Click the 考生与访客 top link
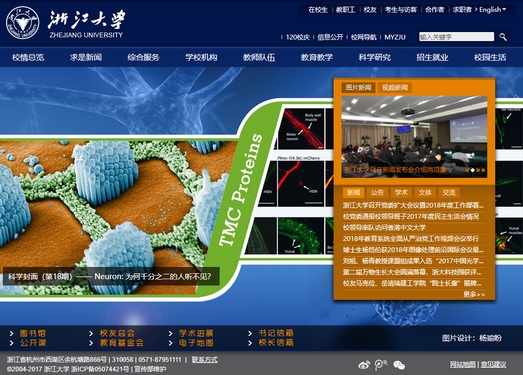523x375 pixels. tap(401, 10)
